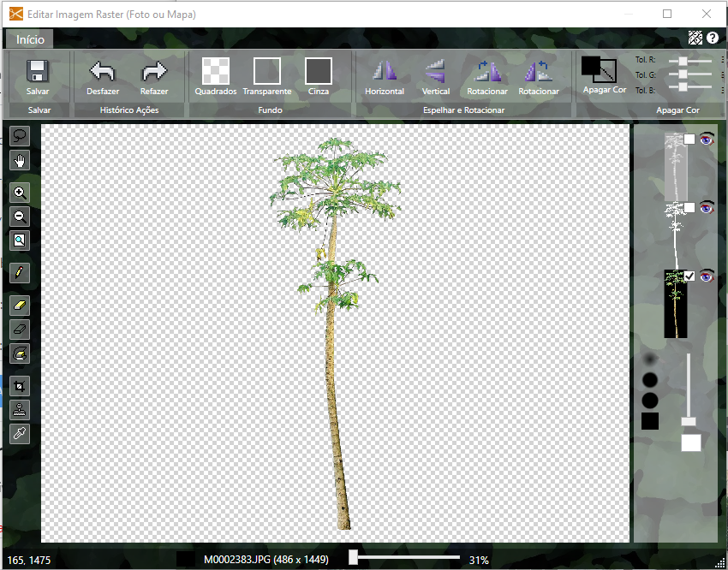Image resolution: width=728 pixels, height=570 pixels.
Task: Open the help question mark icon
Action: coord(712,39)
